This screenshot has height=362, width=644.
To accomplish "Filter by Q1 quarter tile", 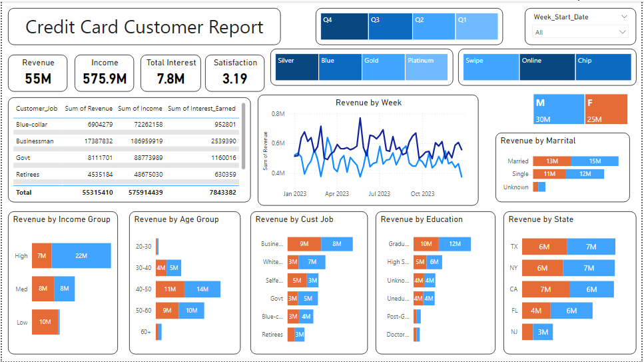I will tap(477, 27).
